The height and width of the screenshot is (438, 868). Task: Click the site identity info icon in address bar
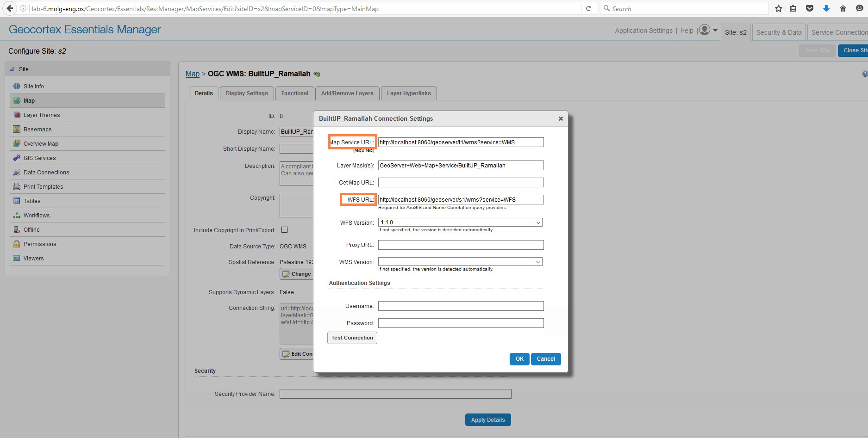[23, 8]
